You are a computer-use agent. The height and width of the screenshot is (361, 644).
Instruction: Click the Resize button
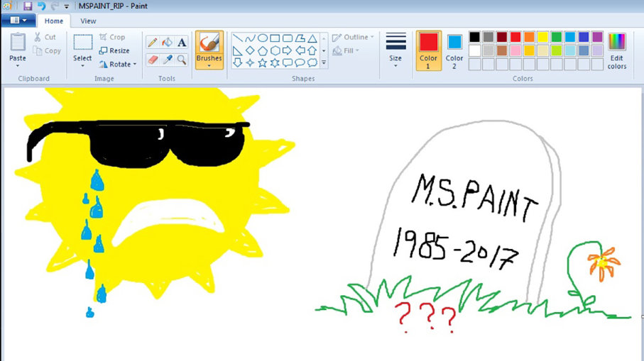click(114, 50)
